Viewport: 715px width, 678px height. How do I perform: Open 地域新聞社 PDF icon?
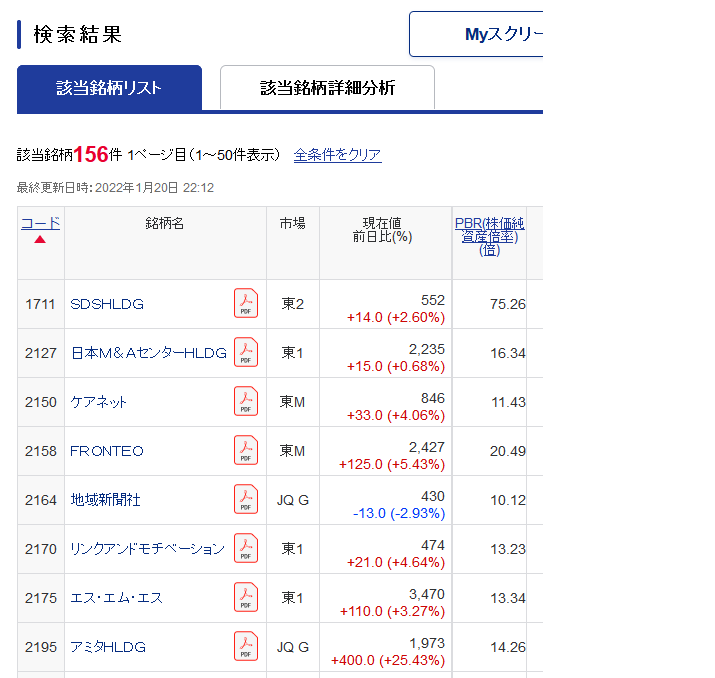[245, 499]
